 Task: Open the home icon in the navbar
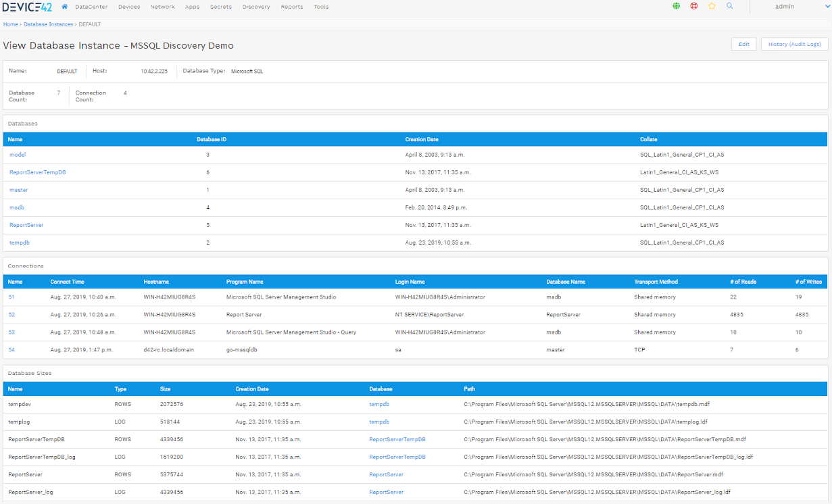pos(65,7)
